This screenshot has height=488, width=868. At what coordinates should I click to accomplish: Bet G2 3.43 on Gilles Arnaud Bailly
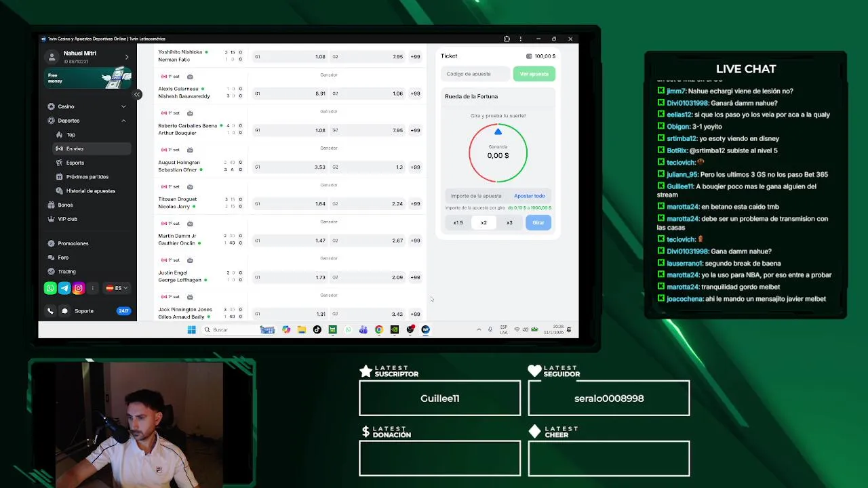click(x=368, y=314)
